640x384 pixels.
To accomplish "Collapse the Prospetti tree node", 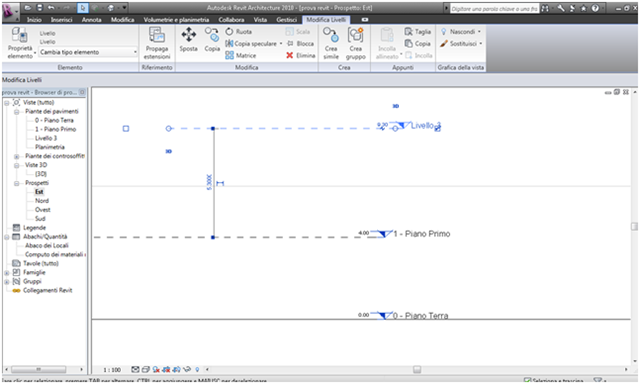I will pyautogui.click(x=17, y=183).
